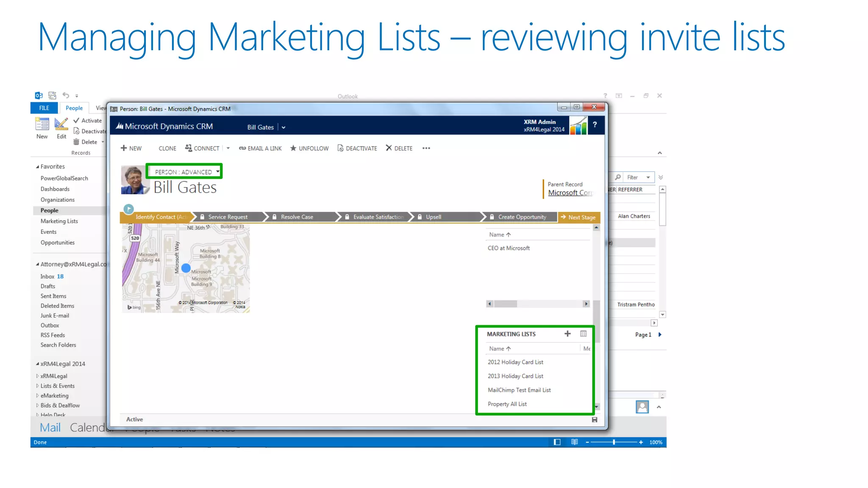Switch to normal view in status bar
Image resolution: width=868 pixels, height=488 pixels.
point(557,442)
